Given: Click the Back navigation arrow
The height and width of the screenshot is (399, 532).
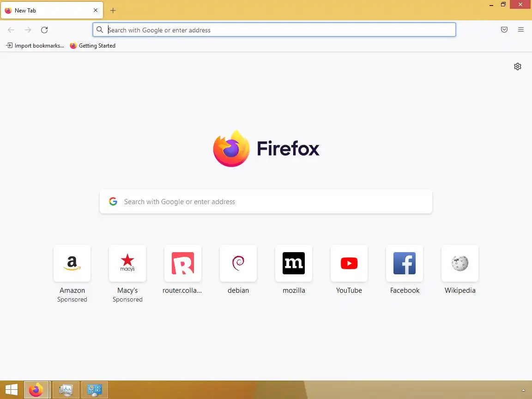Looking at the screenshot, I should point(11,30).
